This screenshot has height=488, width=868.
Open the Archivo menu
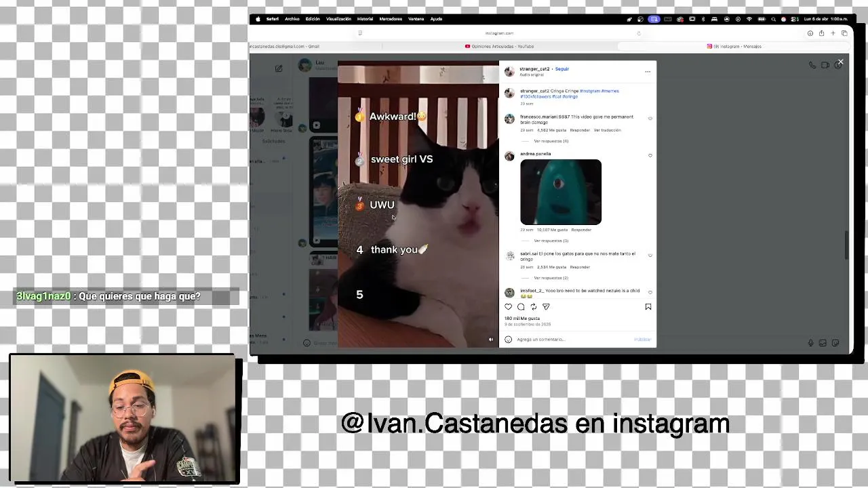(292, 19)
